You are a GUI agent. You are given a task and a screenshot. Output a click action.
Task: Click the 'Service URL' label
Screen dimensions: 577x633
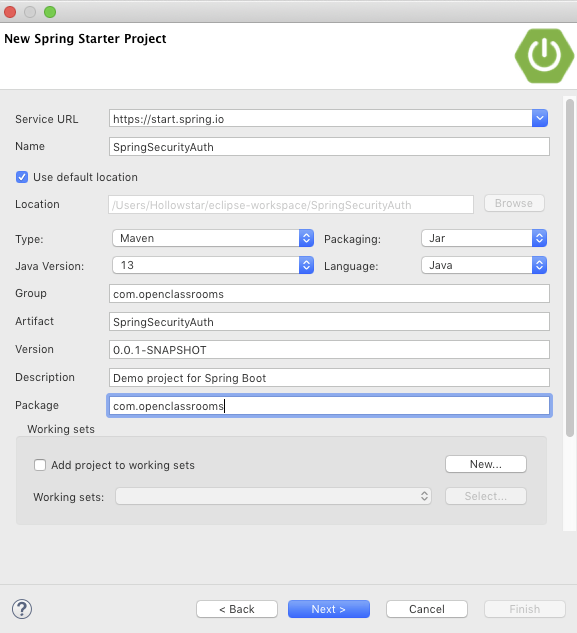[x=47, y=119]
